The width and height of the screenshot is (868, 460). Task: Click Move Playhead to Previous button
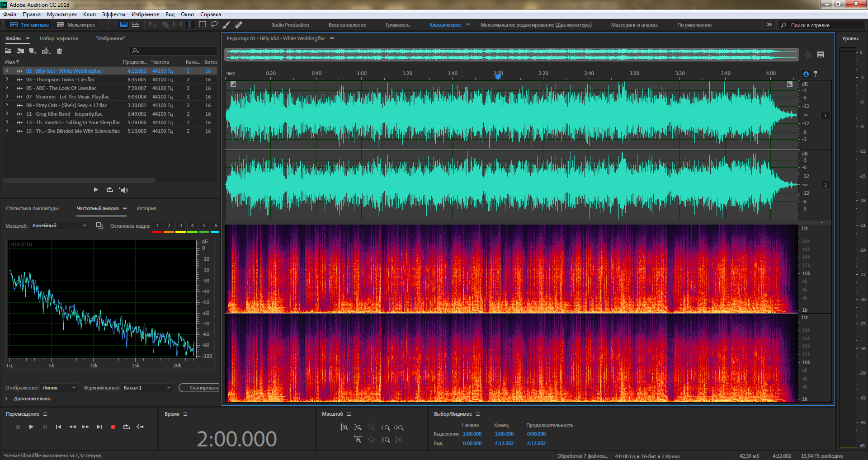[58, 427]
